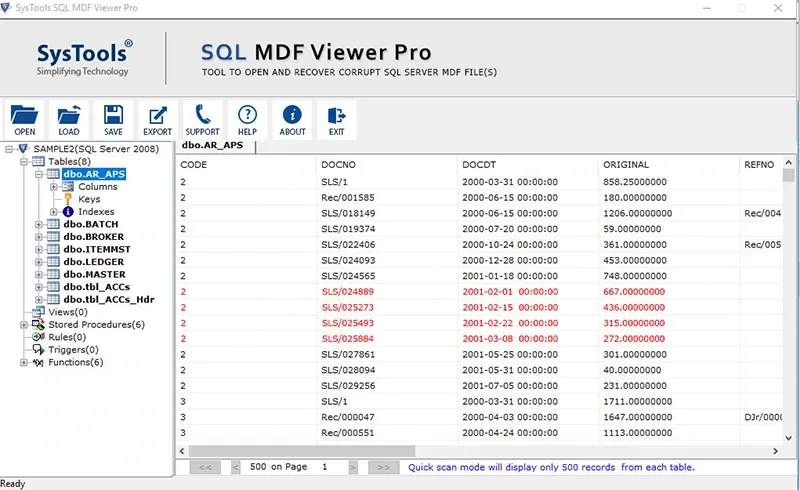Viewport: 800px width, 490px height.
Task: Click the horizontal scrollbar thumb of the grid
Action: (x=302, y=451)
